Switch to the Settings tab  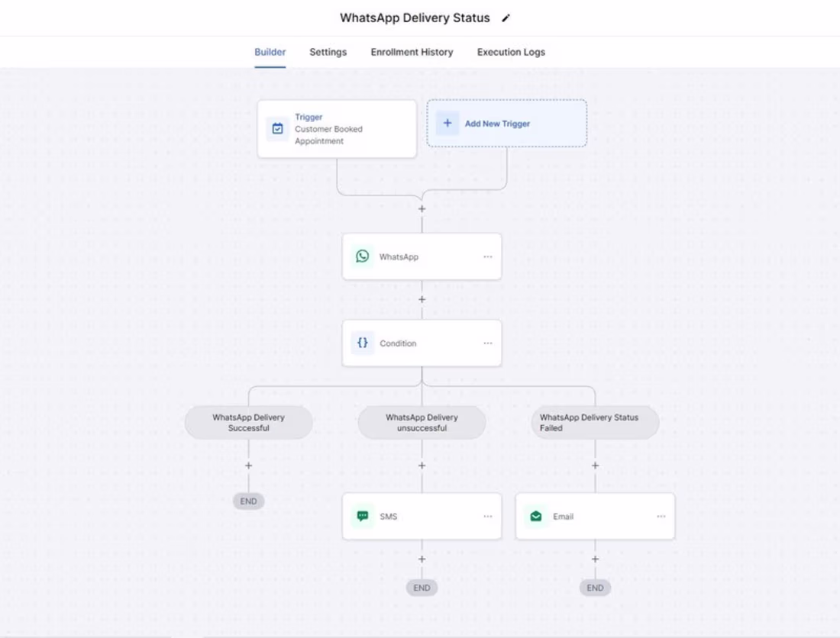(328, 52)
